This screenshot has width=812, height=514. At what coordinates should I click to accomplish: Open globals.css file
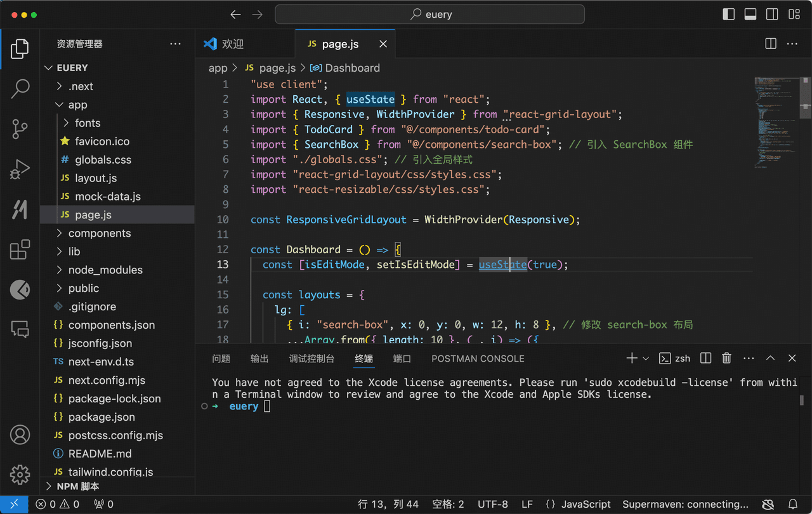click(117, 159)
